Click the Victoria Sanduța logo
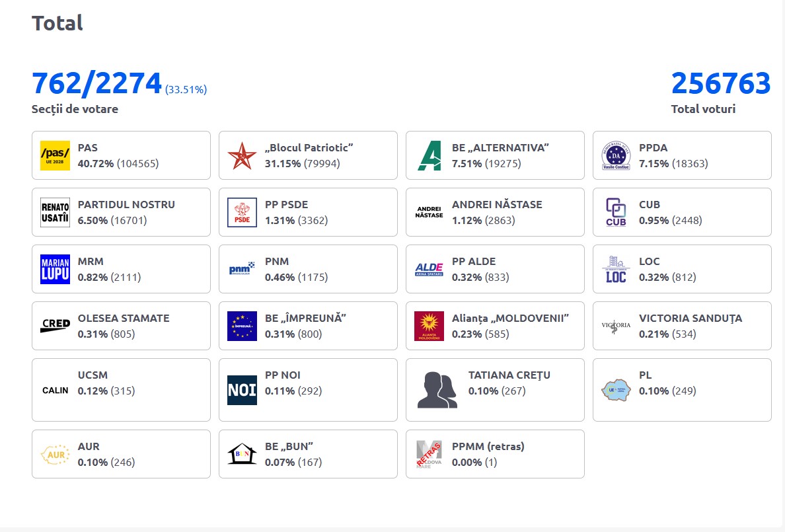785x532 pixels. 616,326
